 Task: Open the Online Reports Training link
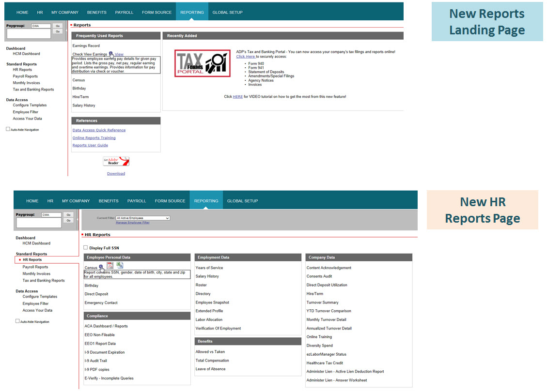pos(94,138)
